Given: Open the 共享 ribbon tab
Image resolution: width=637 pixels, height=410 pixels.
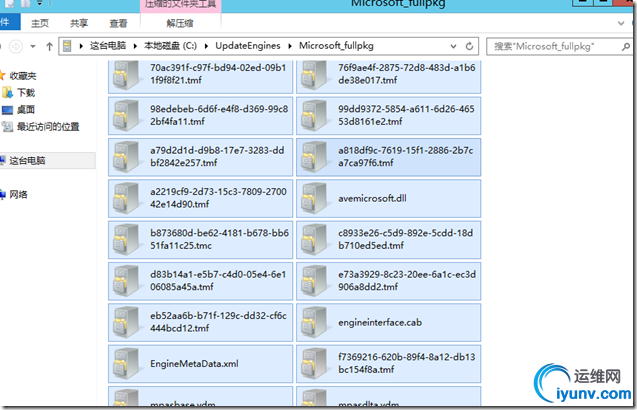Looking at the screenshot, I should click(79, 23).
